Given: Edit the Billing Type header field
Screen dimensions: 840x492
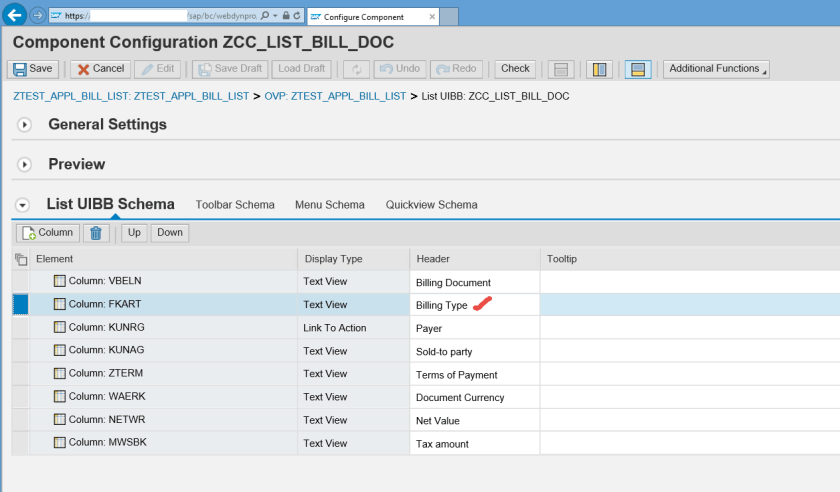Looking at the screenshot, I should coord(475,305).
